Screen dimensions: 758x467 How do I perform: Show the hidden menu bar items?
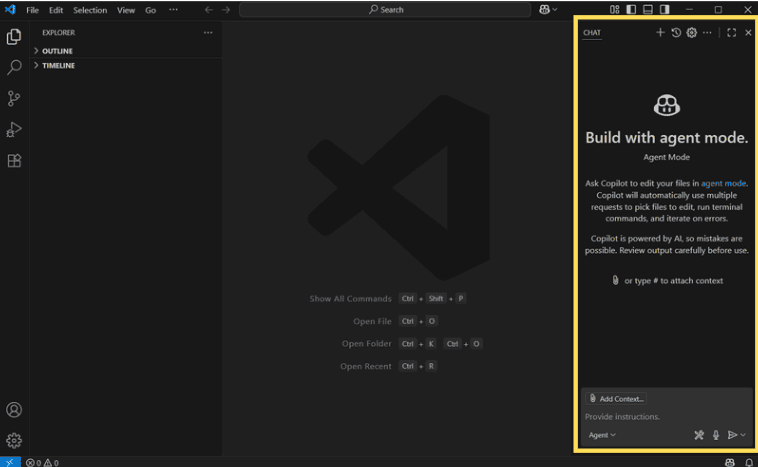pyautogui.click(x=173, y=10)
